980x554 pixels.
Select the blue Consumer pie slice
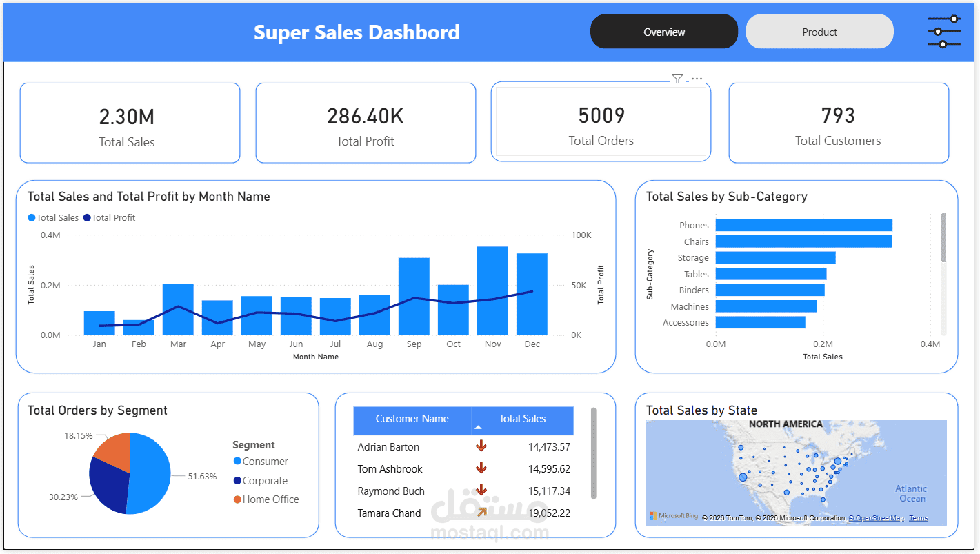pyautogui.click(x=150, y=473)
